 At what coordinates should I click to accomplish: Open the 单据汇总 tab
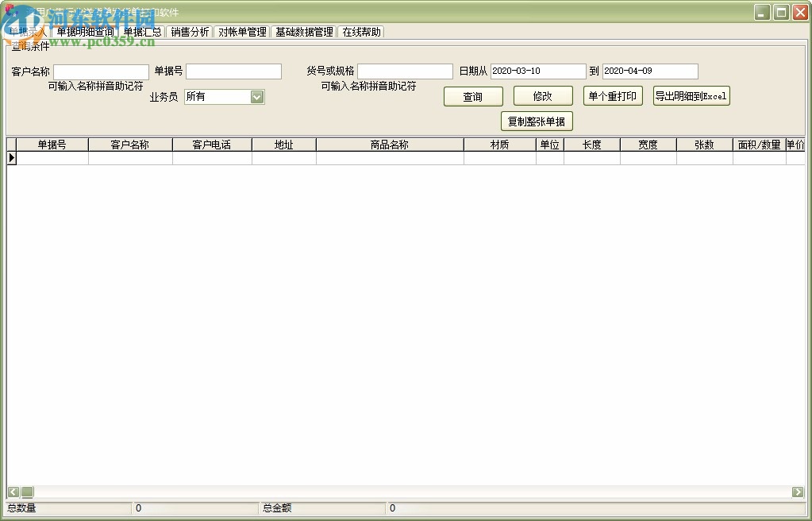142,32
